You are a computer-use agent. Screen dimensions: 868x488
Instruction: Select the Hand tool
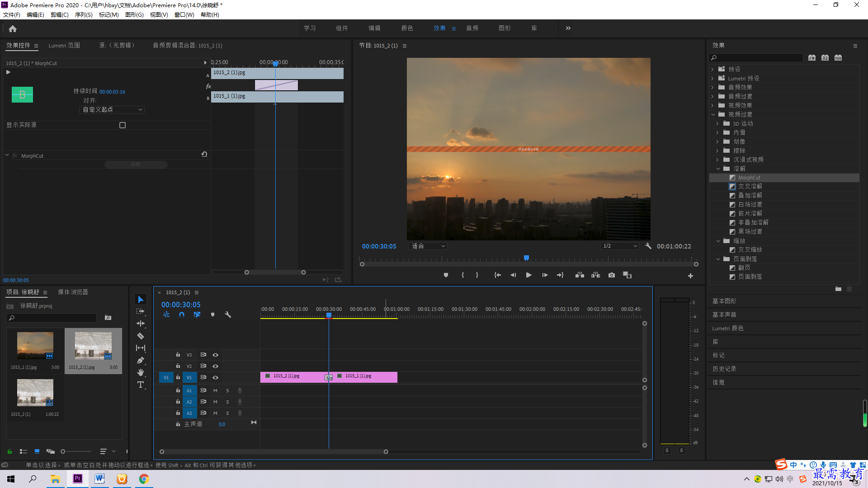[141, 372]
